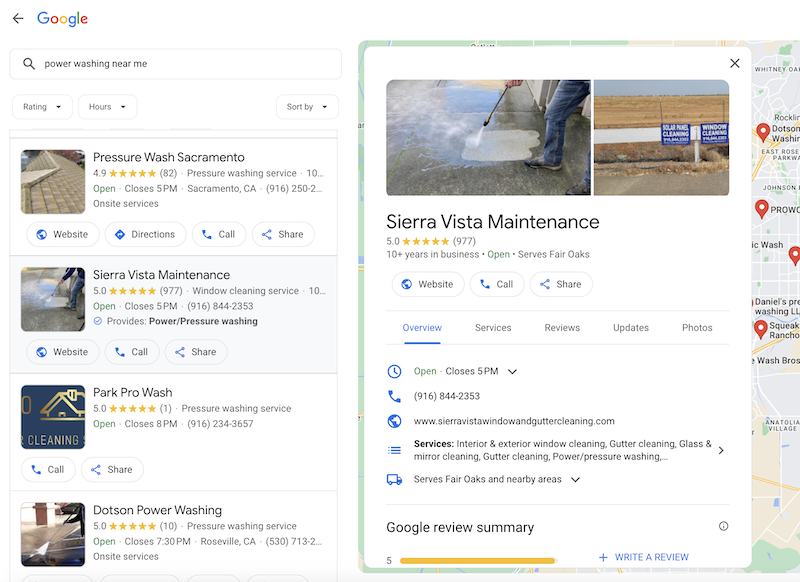Expand 'Serves Fair Oaks and nearby areas' chevron

(x=576, y=479)
